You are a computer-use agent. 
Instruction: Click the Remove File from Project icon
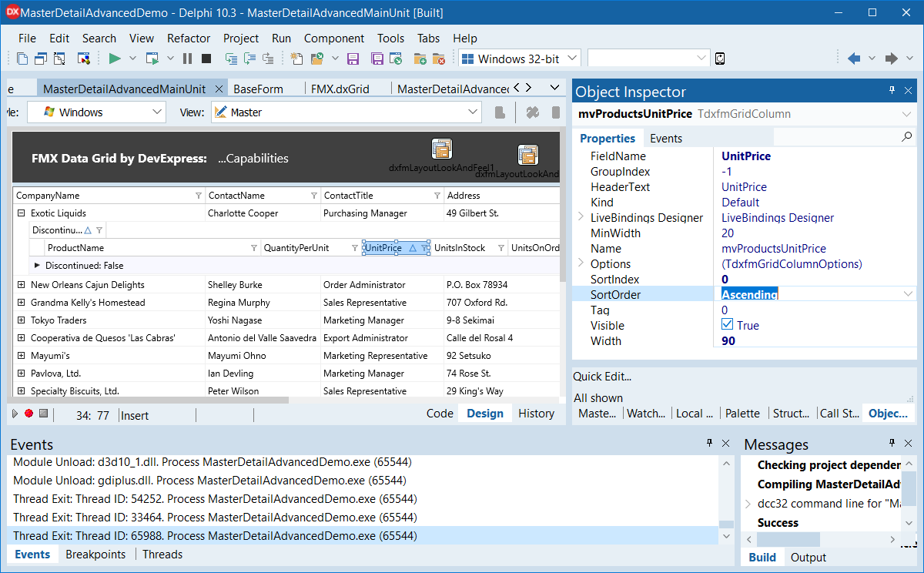click(439, 59)
